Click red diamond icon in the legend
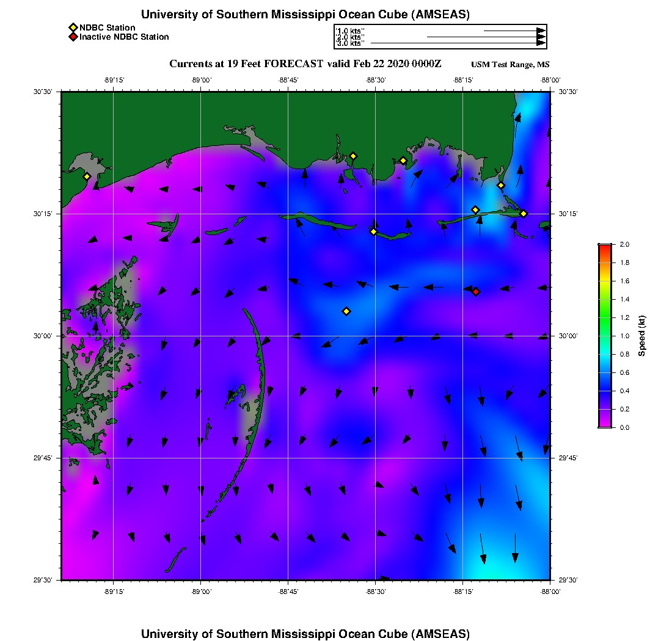The image size is (672, 641). pyautogui.click(x=73, y=37)
